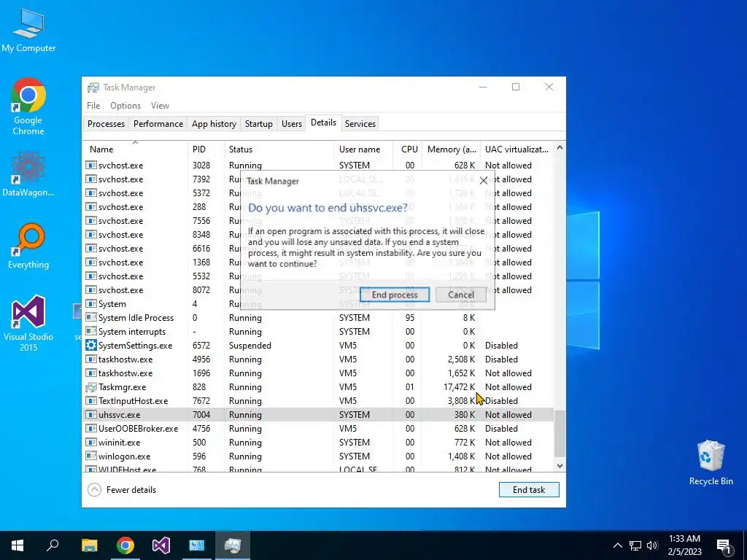Click the Task Manager taskbar button

tap(233, 545)
